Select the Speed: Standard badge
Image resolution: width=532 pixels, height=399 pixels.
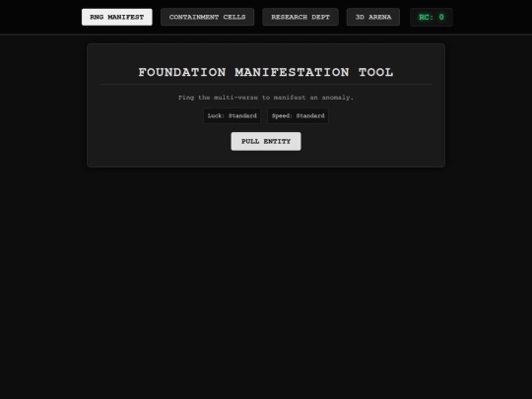tap(298, 115)
